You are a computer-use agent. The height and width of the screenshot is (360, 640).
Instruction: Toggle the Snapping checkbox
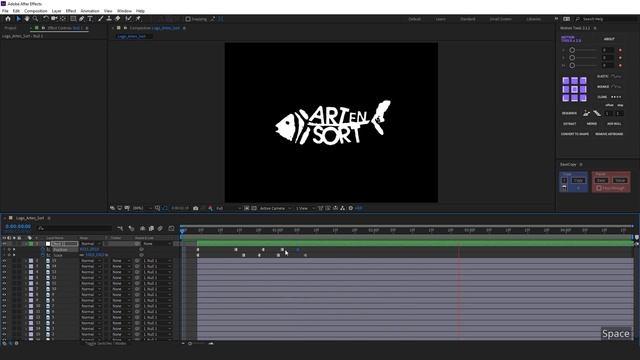pos(188,19)
